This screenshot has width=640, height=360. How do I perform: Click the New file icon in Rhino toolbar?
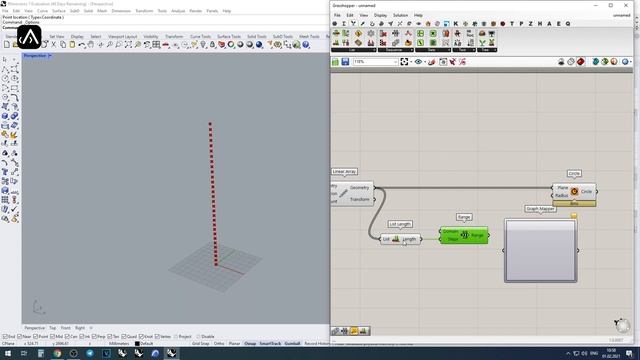[x=7, y=44]
